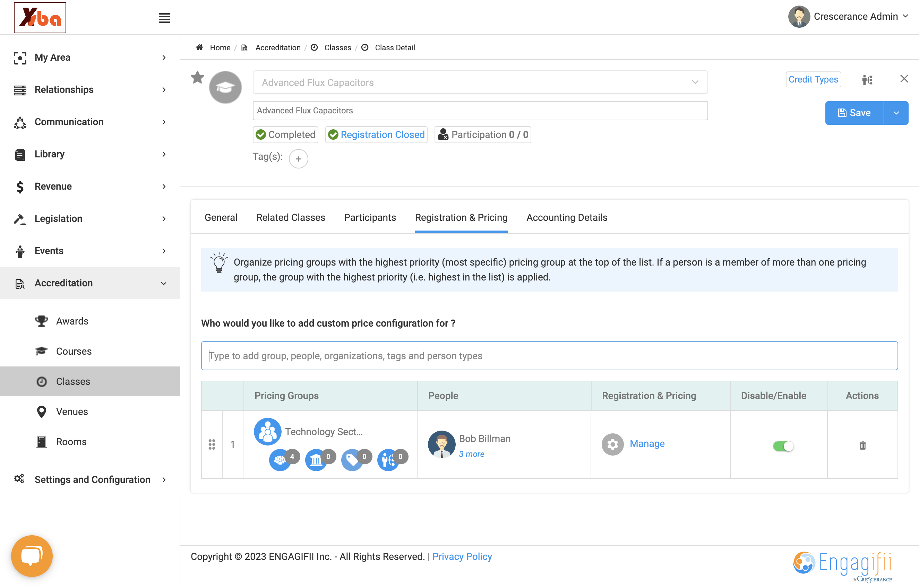Open organizations badge showing 0
This screenshot has width=919, height=588.
click(x=320, y=460)
